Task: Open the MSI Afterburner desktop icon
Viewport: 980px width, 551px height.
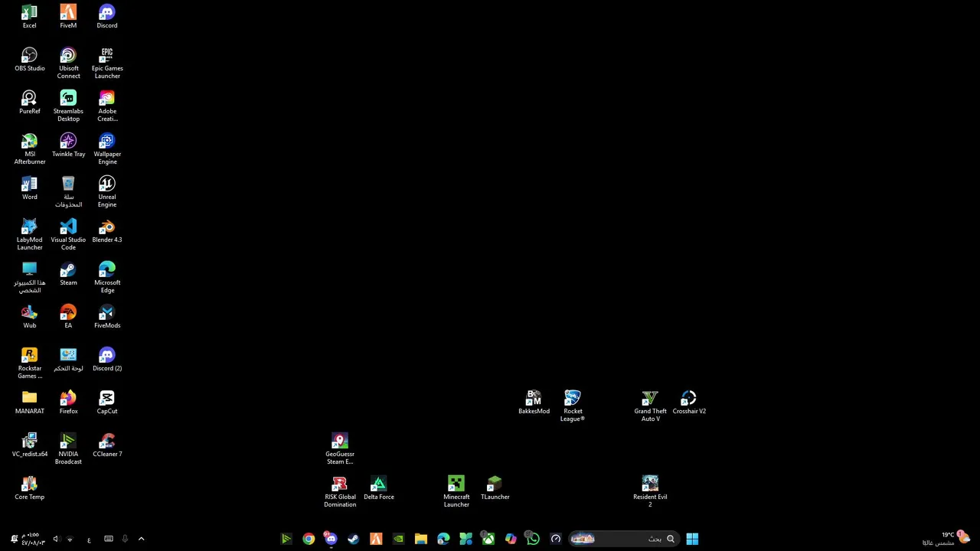Action: [x=29, y=149]
